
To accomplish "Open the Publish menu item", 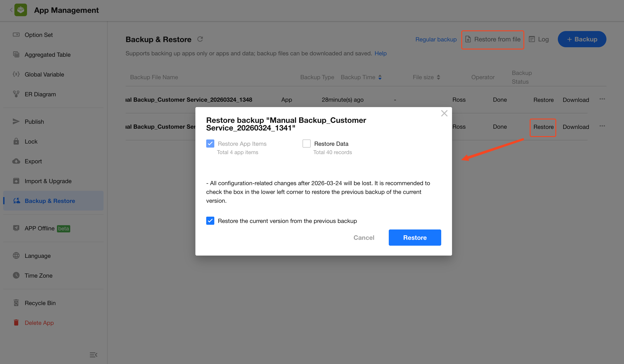I will (x=34, y=121).
